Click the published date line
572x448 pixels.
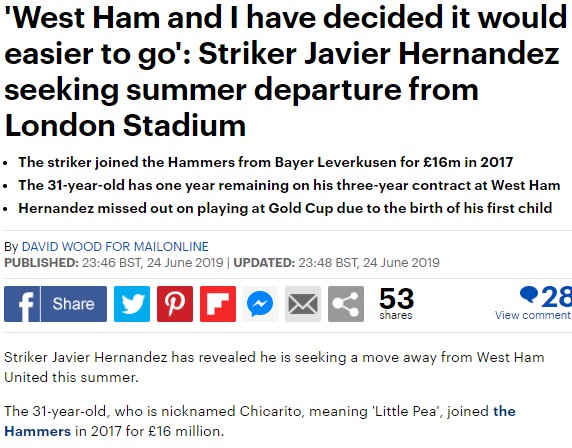[x=222, y=263]
